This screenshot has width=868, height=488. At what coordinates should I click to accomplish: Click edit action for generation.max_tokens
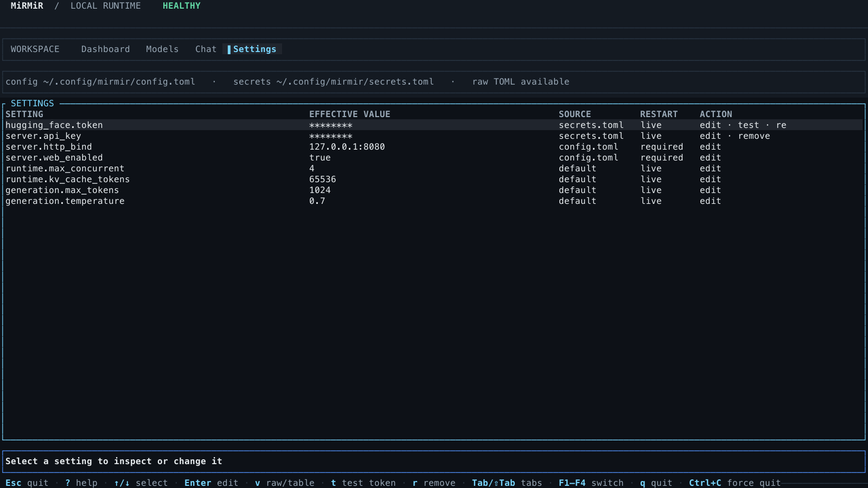pyautogui.click(x=711, y=190)
